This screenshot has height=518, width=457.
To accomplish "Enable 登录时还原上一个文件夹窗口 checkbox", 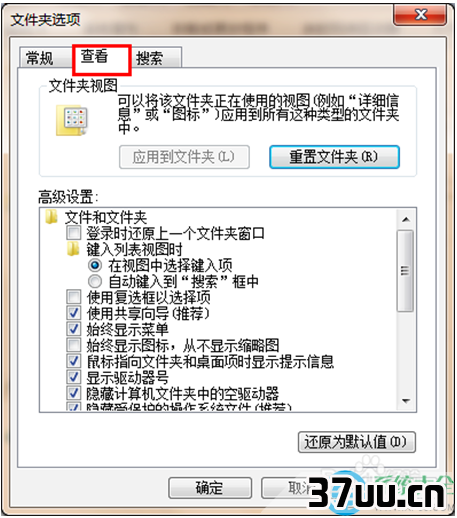I will pos(74,233).
